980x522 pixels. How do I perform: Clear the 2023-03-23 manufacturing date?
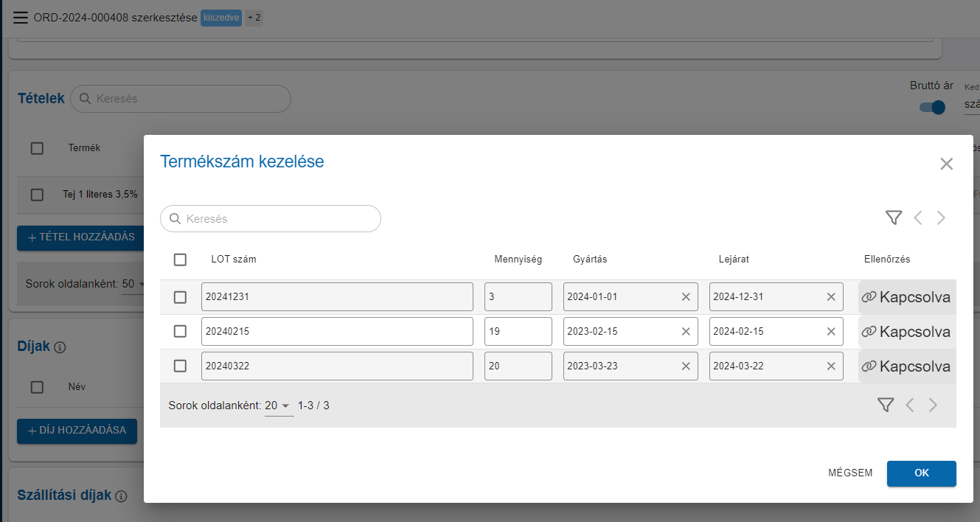tap(686, 366)
